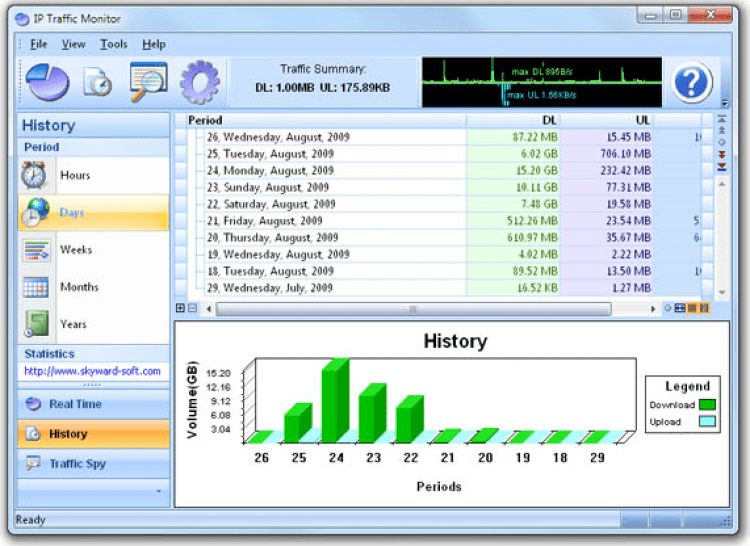Viewport: 750px width, 546px height.
Task: Click the IP Traffic Monitor title bar icon
Action: pyautogui.click(x=22, y=19)
